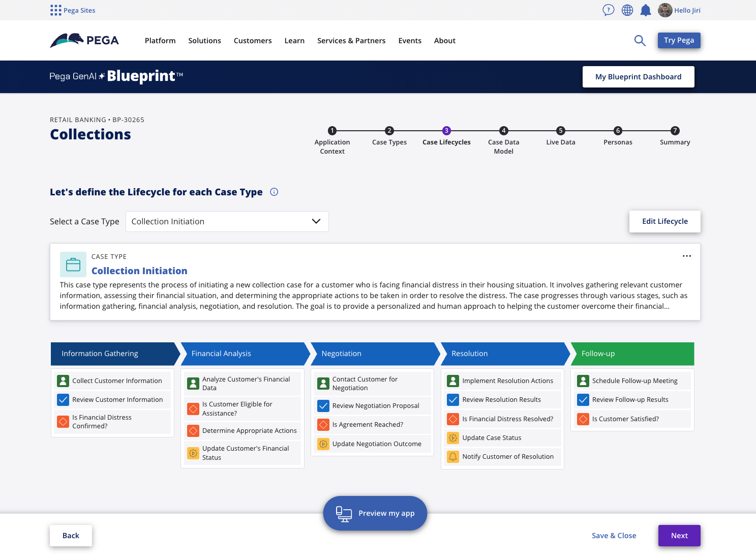The height and width of the screenshot is (557, 756).
Task: Click the Edit Lifecycle button
Action: tap(664, 221)
